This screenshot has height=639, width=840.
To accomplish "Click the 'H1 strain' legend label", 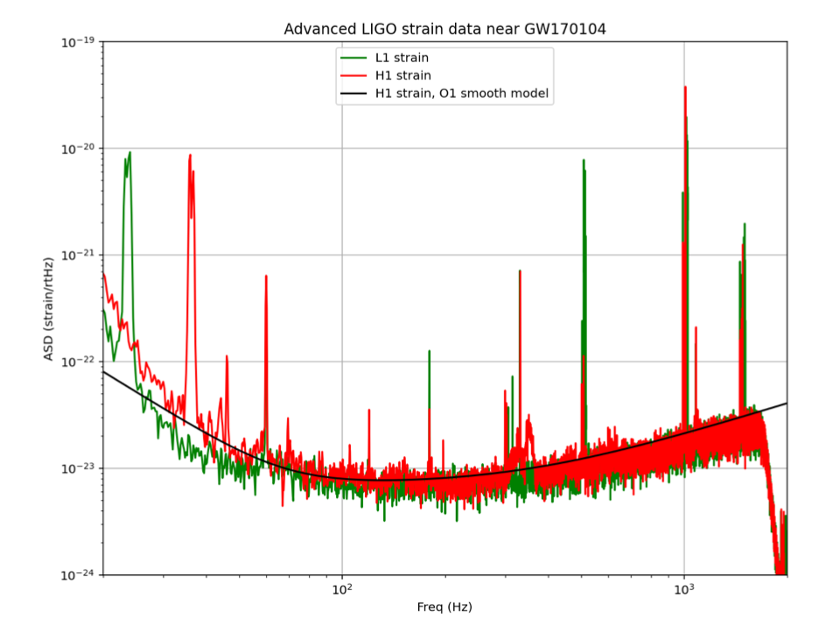I will tap(402, 75).
